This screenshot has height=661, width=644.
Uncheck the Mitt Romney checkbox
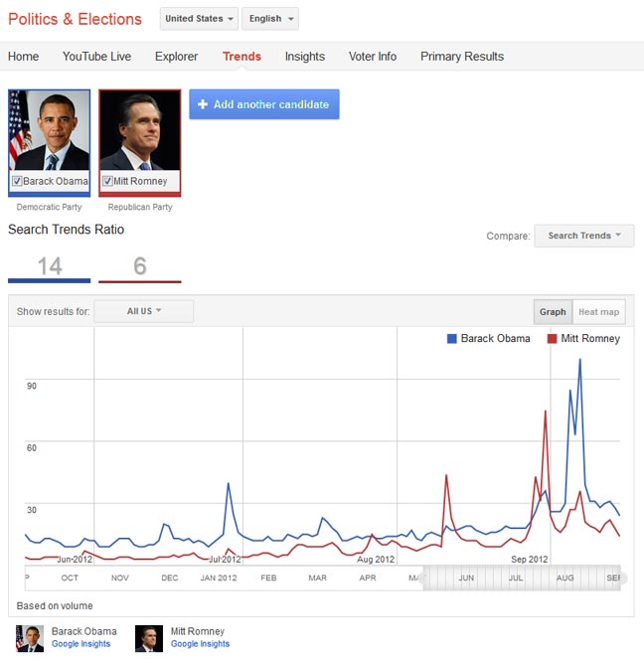107,182
